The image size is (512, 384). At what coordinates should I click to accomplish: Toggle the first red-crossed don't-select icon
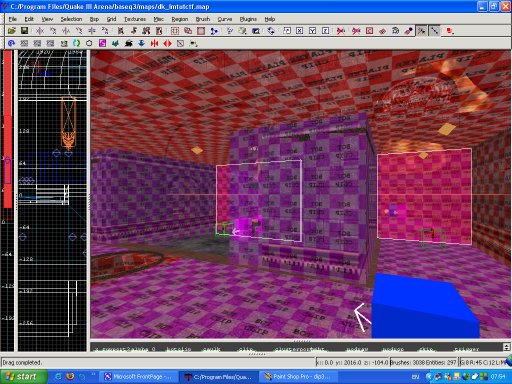coord(341,31)
